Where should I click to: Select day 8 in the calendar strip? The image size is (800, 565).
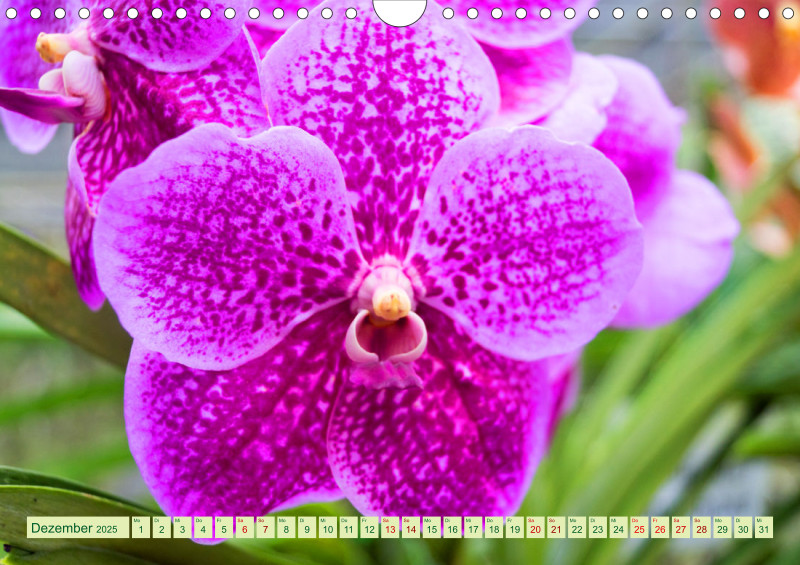click(286, 527)
